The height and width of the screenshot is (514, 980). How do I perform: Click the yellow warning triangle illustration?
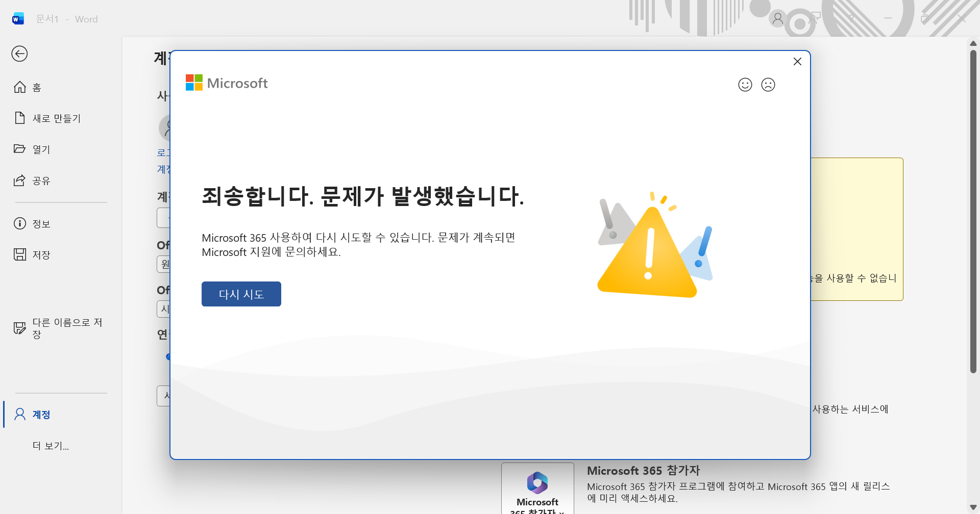coord(647,252)
